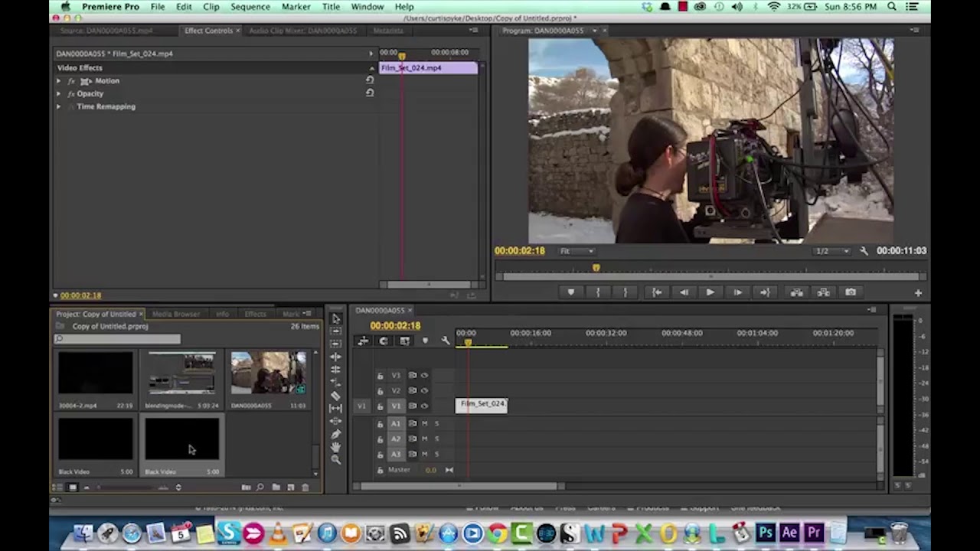This screenshot has width=980, height=551.
Task: Toggle V3 track output eye
Action: coord(424,376)
